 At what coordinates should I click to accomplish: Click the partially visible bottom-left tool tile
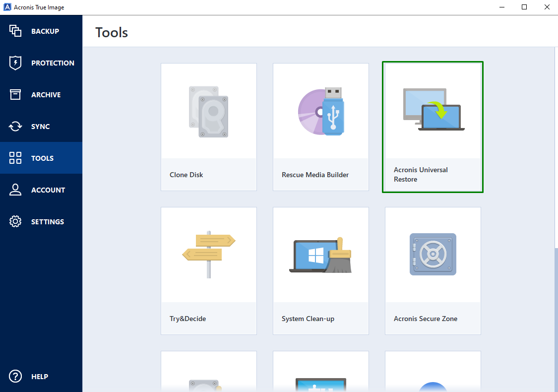click(x=208, y=371)
